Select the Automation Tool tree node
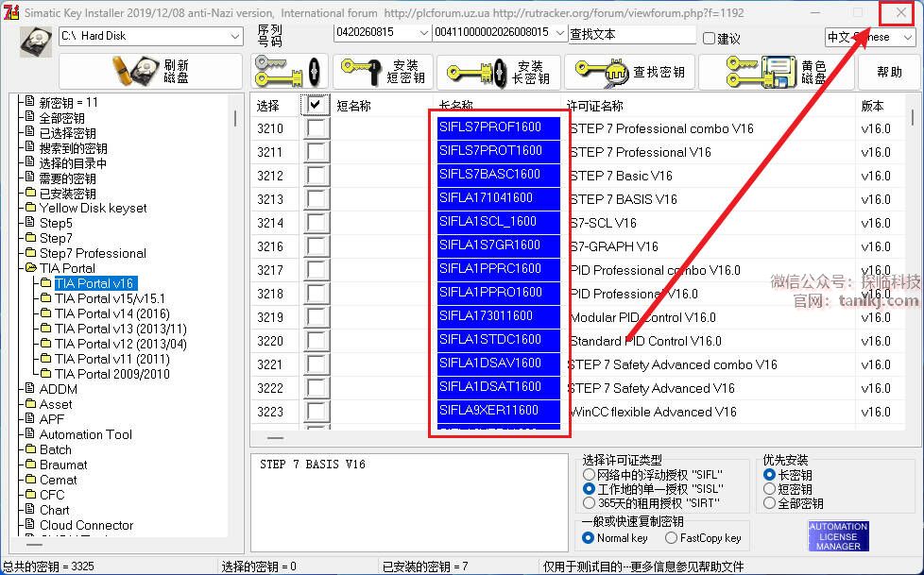The image size is (924, 575). [86, 434]
